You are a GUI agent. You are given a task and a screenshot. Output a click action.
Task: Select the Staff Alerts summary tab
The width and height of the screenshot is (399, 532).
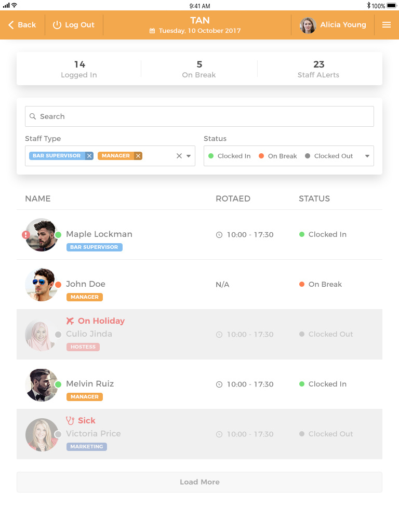point(318,69)
